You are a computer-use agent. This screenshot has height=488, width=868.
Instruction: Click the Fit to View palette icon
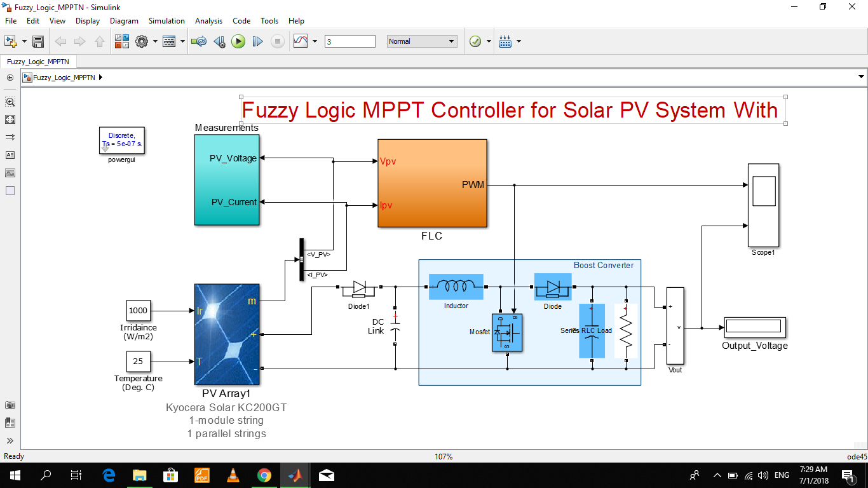point(10,119)
